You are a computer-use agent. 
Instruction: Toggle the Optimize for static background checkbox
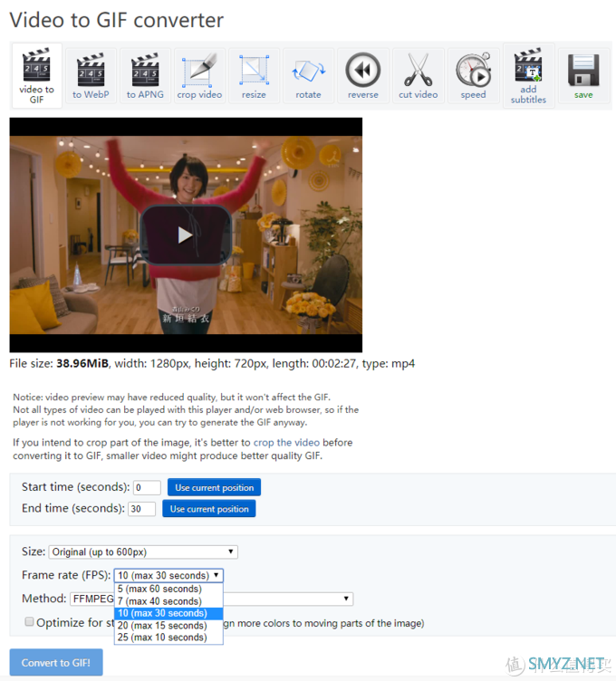[x=29, y=621]
